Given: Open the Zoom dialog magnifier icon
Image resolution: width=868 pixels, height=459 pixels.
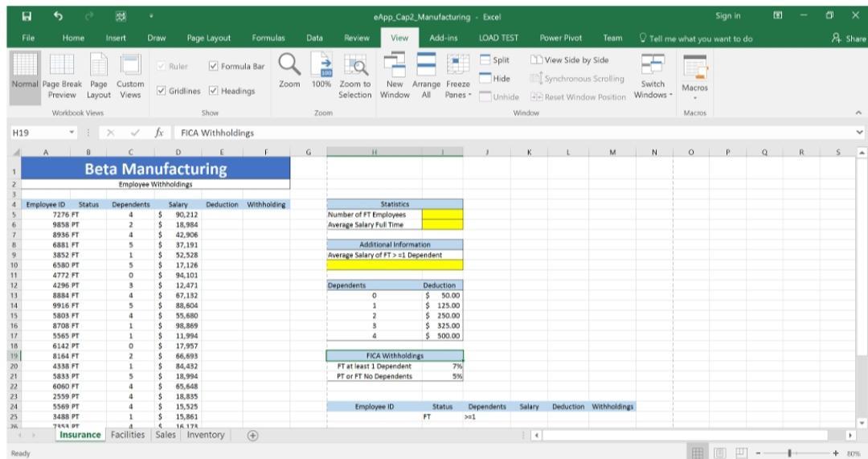Looking at the screenshot, I should tap(289, 65).
